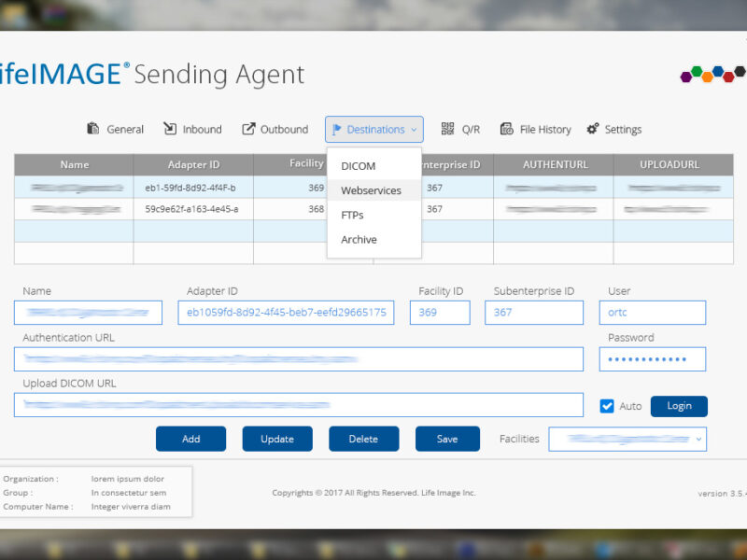Open the Facilities dropdown
The image size is (747, 560).
(x=627, y=439)
